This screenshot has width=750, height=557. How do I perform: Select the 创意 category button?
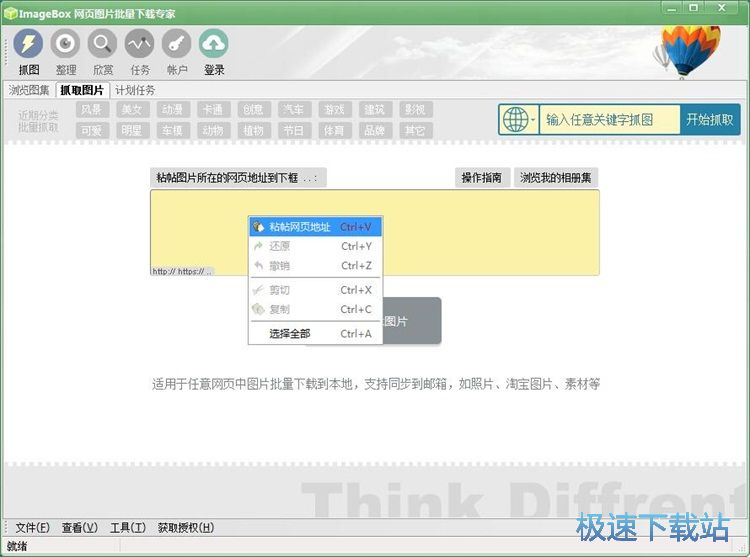(254, 109)
